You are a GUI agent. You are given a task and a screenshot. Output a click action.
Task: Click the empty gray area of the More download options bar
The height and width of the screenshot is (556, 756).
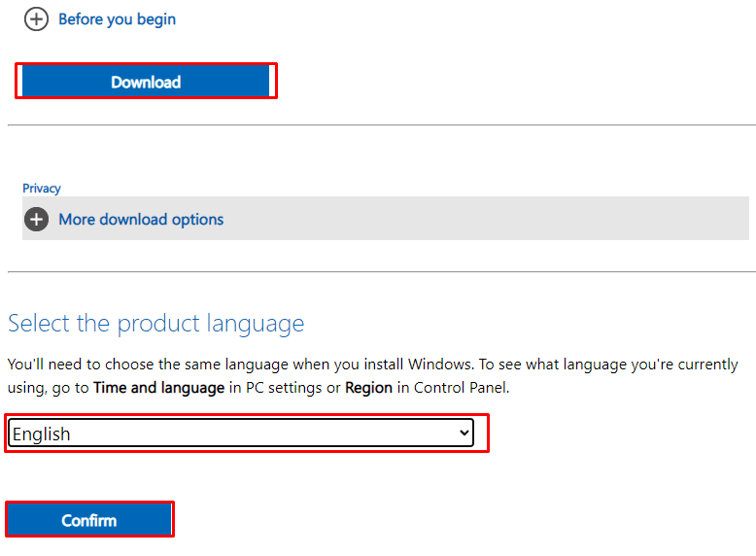tap(482, 219)
